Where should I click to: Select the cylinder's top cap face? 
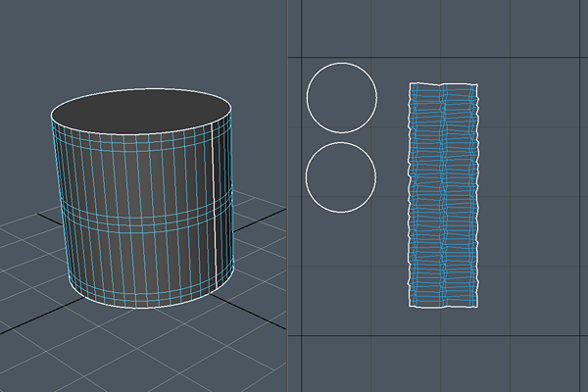140,110
